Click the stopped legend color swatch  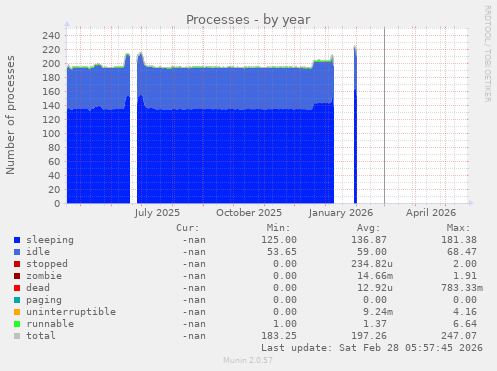pos(17,264)
